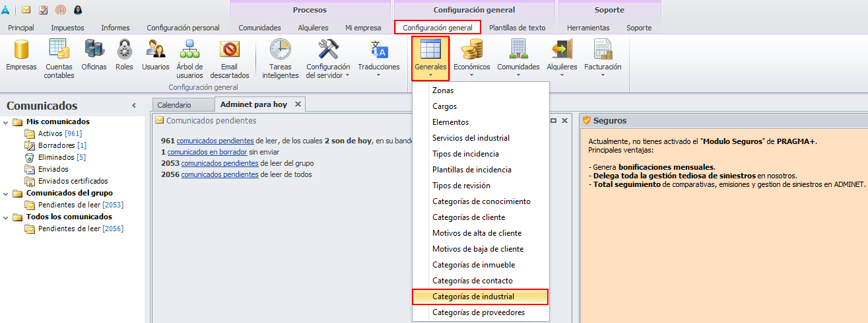Collapse the Comunicados side panel arrow

coord(134,106)
